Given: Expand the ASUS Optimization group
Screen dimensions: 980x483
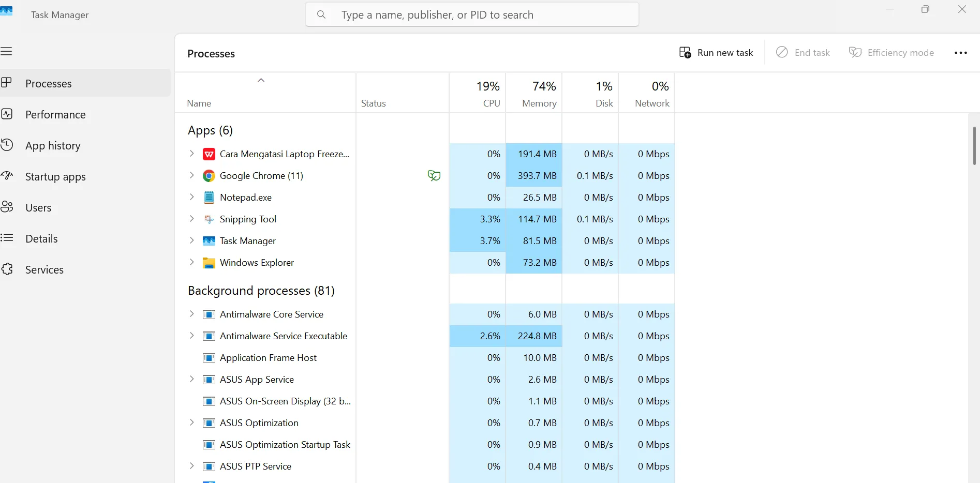Looking at the screenshot, I should 191,422.
